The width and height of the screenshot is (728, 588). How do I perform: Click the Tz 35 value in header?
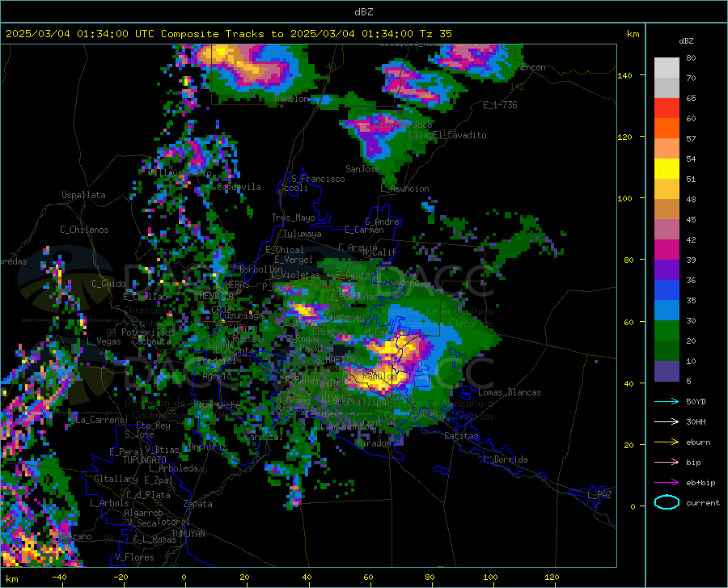(x=435, y=34)
